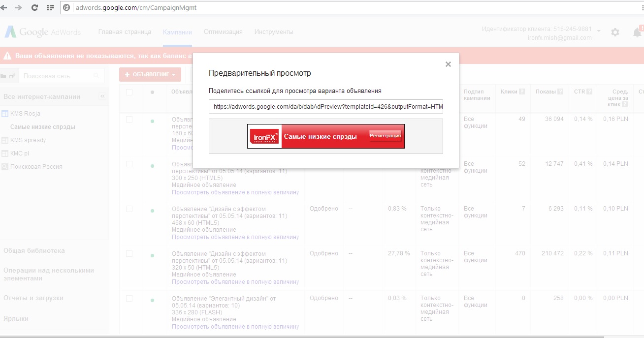Screen dimensions: 644x338
Task: Select Все интернет-кампании in the sidebar
Action: tap(42, 97)
